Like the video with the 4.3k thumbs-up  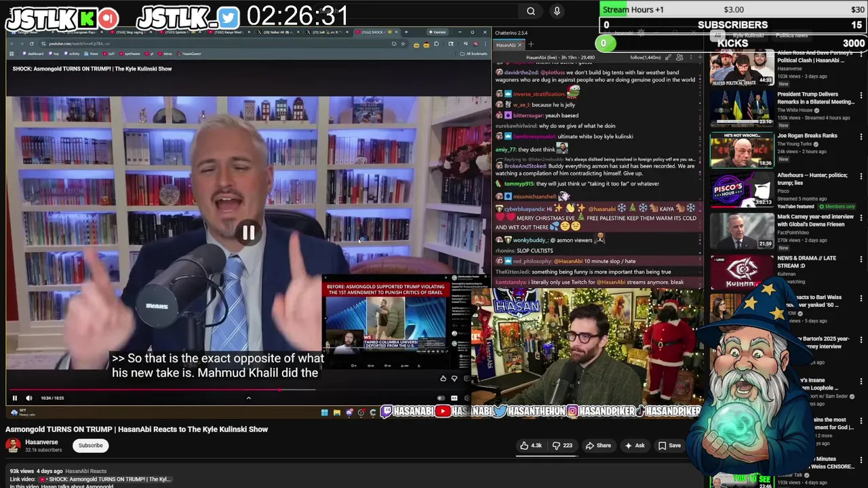click(x=530, y=445)
